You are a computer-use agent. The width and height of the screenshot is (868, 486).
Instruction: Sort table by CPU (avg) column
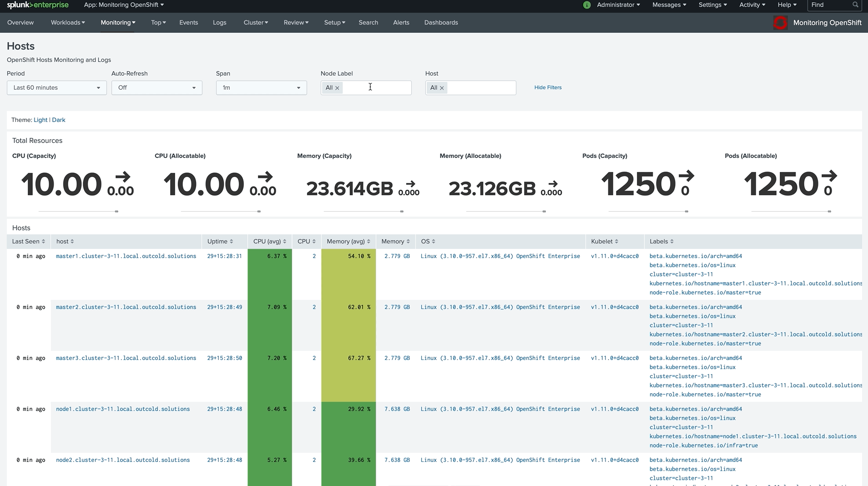[x=270, y=242]
